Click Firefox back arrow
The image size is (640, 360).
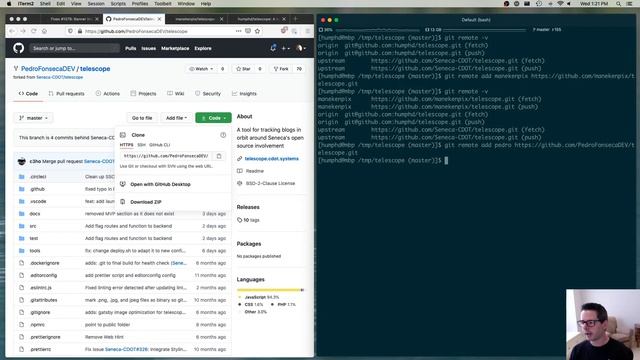coord(12,31)
